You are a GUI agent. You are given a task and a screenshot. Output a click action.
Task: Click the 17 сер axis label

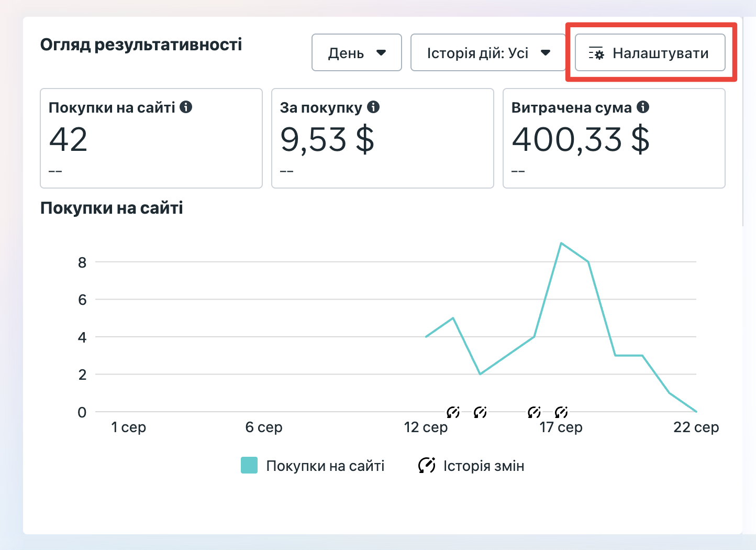point(561,427)
